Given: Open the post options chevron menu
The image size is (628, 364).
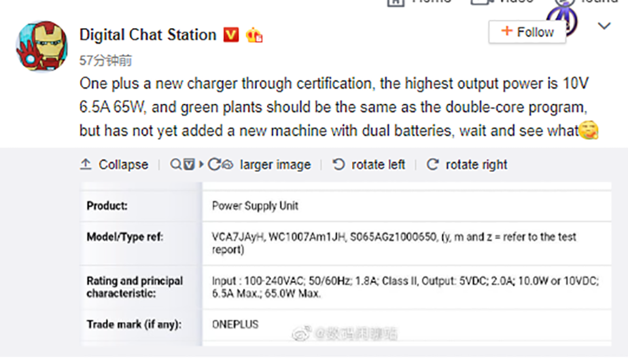Looking at the screenshot, I should pyautogui.click(x=604, y=26).
